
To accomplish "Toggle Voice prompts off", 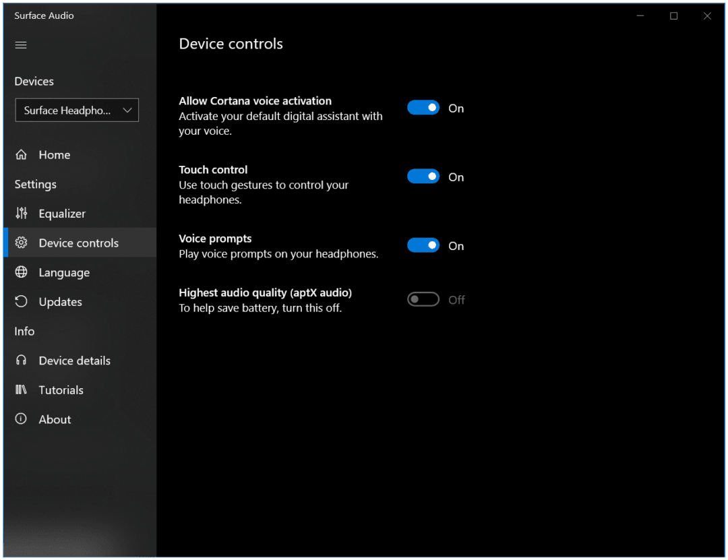I will (x=423, y=245).
